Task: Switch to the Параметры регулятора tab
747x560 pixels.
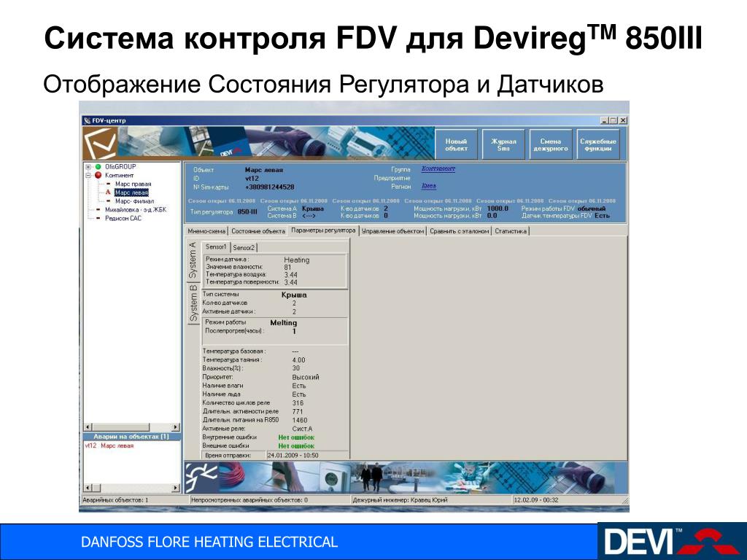Action: [323, 230]
